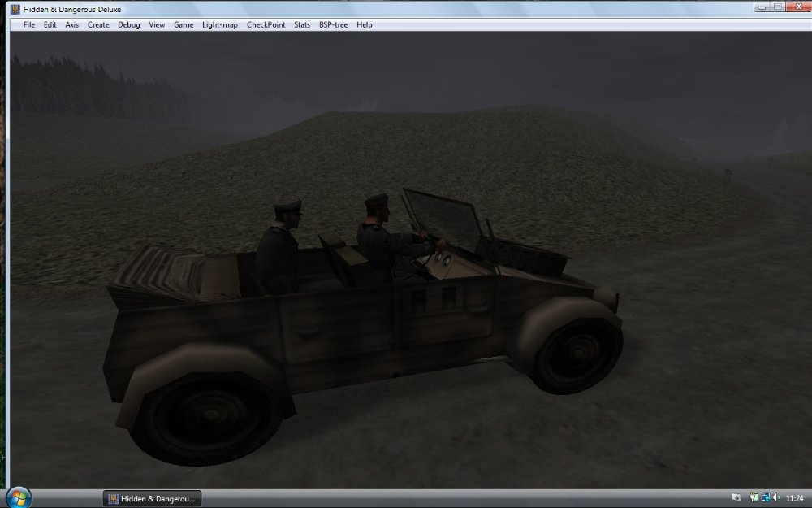Open the File menu
Image resolution: width=812 pixels, height=508 pixels.
(29, 24)
